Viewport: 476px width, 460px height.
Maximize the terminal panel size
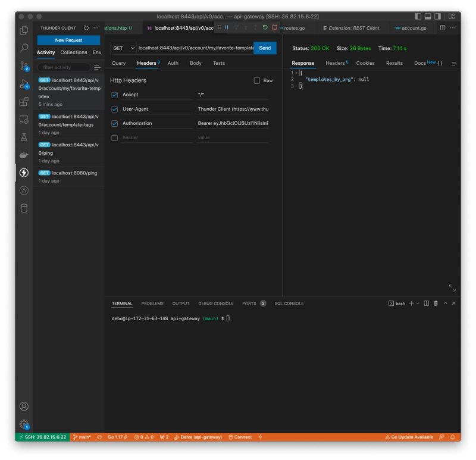445,303
